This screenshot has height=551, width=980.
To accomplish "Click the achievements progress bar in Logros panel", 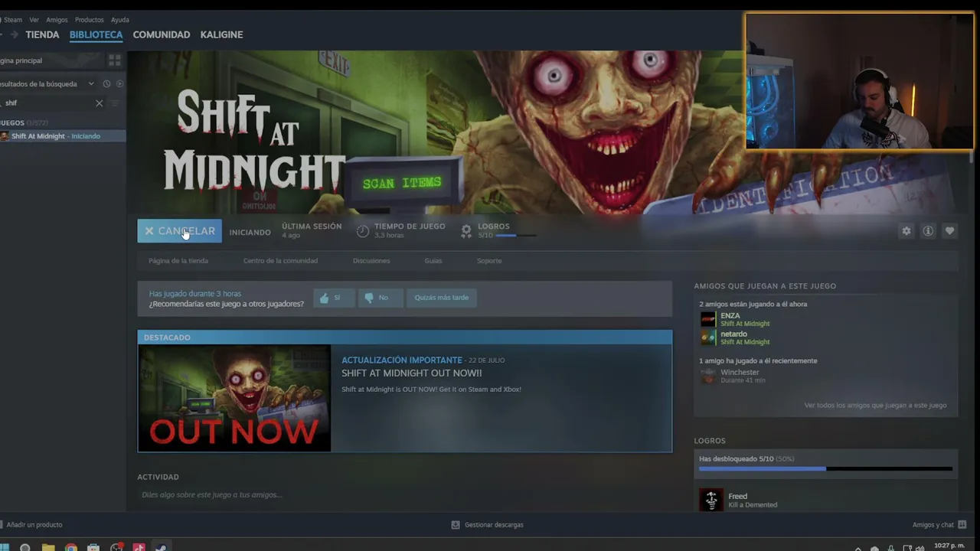I will [x=825, y=468].
